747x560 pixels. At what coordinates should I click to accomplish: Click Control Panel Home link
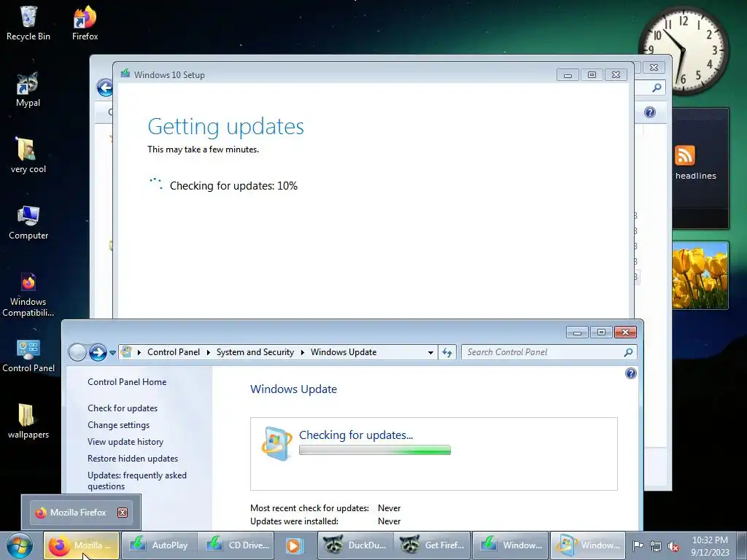(127, 382)
